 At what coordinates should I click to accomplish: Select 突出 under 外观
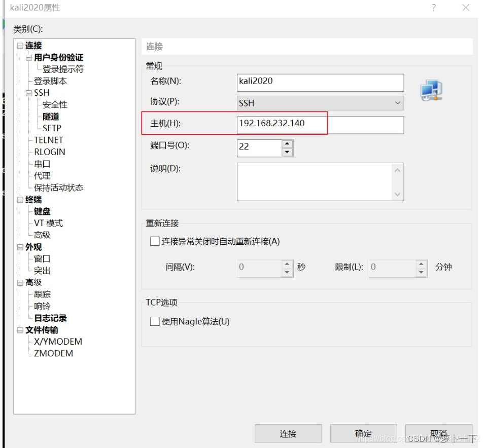pyautogui.click(x=42, y=271)
